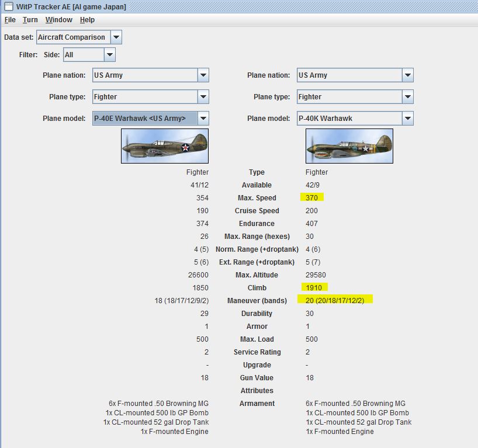The height and width of the screenshot is (448, 478).
Task: Expand the P-40E Warhawk plane model dropdown
Action: click(203, 118)
